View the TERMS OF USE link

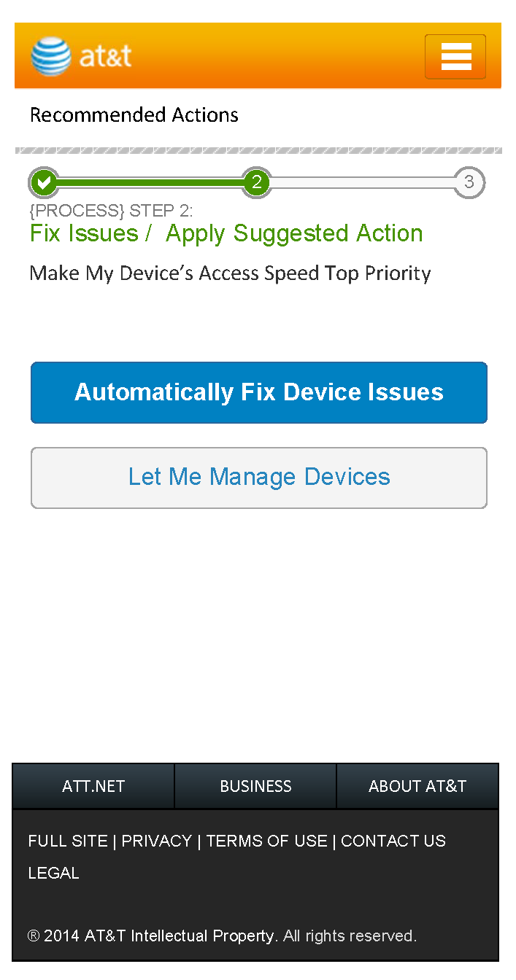[266, 841]
